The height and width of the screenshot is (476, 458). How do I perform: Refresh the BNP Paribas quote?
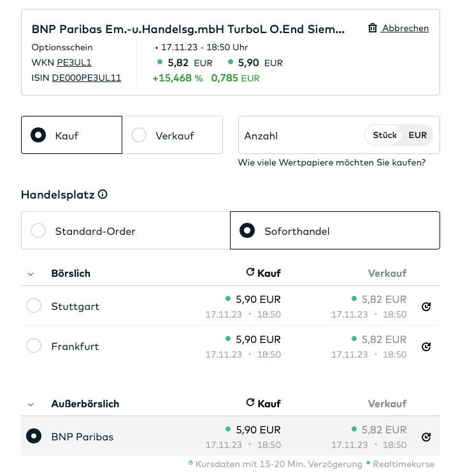pyautogui.click(x=426, y=437)
